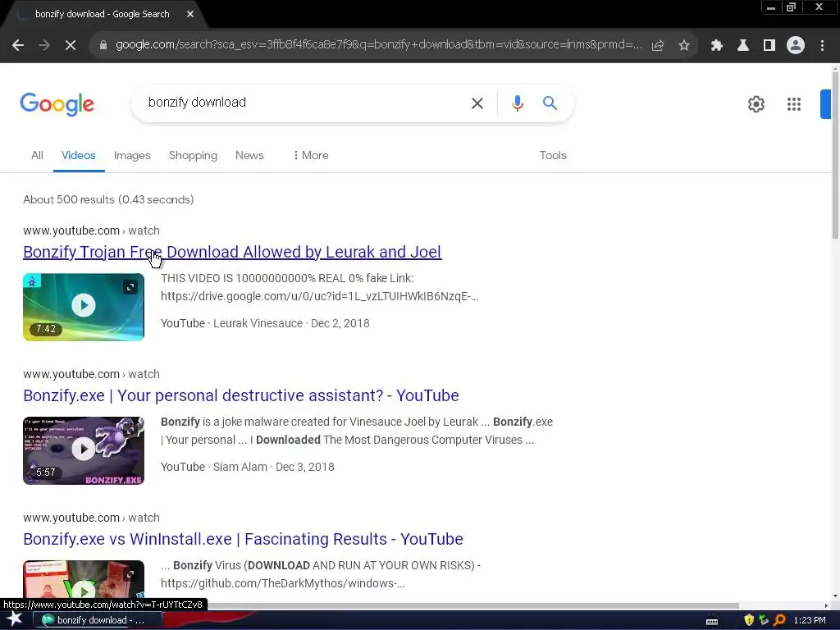This screenshot has height=630, width=840.
Task: Toggle the browser side panel icon
Action: (x=769, y=46)
